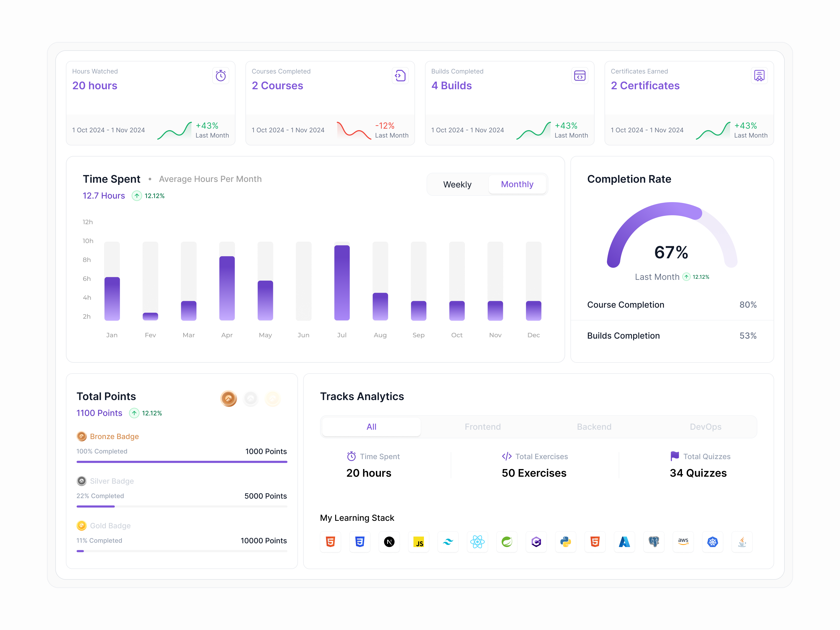The height and width of the screenshot is (630, 840).
Task: Switch to the Frontend tab in Tracks Analytics
Action: 483,427
